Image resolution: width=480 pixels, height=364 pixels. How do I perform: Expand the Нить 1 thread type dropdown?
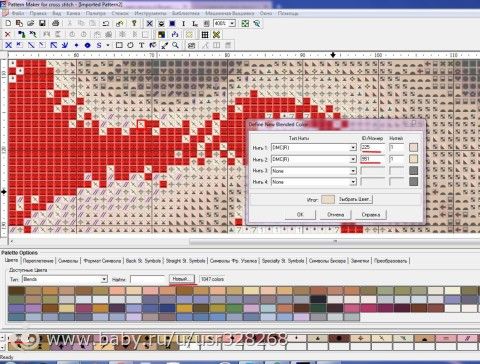(353, 148)
